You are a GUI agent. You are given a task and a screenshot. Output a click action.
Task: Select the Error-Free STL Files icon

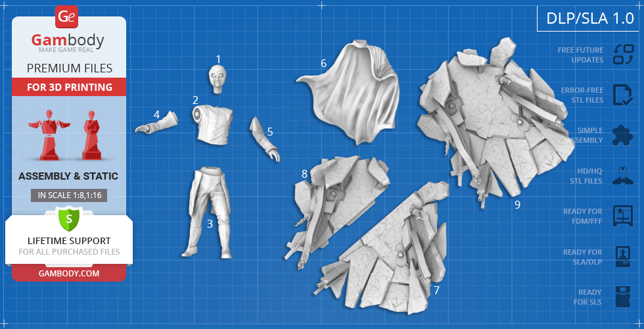tap(622, 95)
